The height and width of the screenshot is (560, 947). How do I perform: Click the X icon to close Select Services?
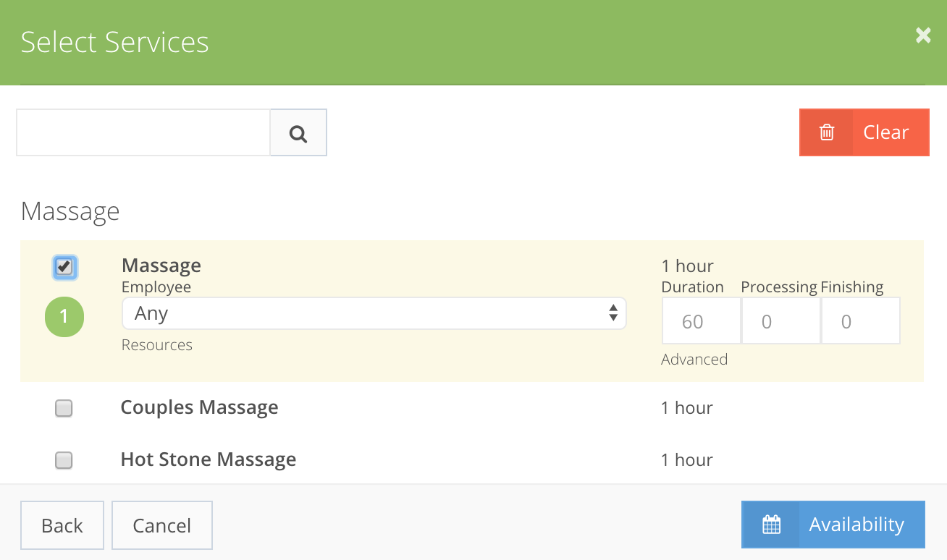(923, 35)
